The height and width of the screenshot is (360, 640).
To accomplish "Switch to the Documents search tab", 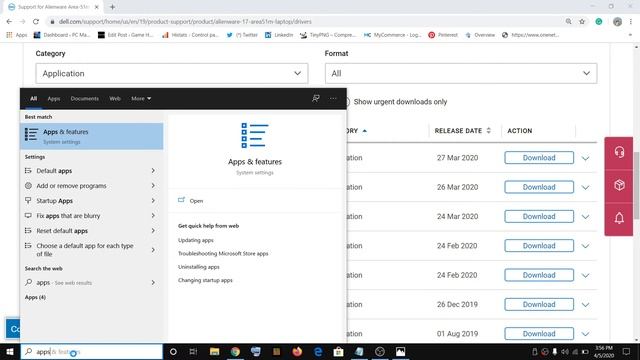I will (x=84, y=98).
